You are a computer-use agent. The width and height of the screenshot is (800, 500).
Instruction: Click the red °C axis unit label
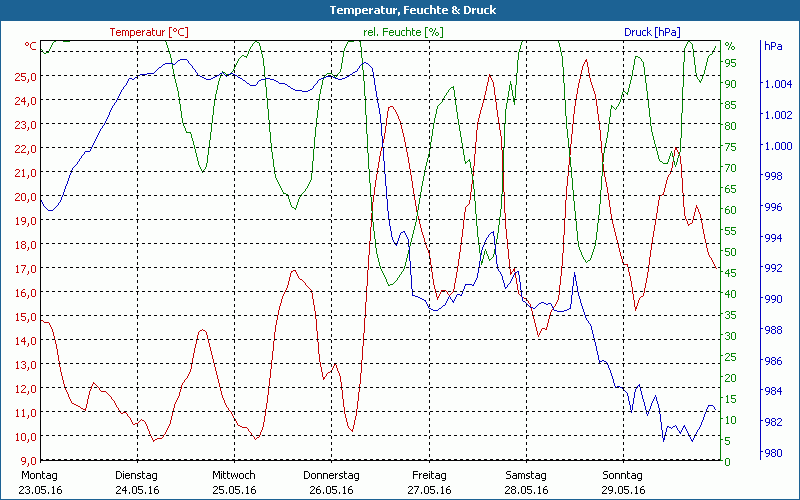(x=30, y=47)
